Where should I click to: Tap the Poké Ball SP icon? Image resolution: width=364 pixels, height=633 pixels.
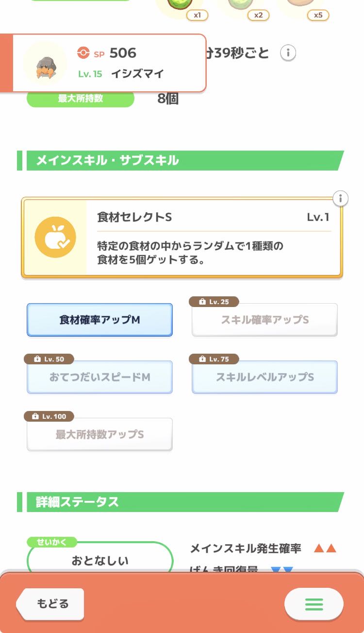[83, 52]
